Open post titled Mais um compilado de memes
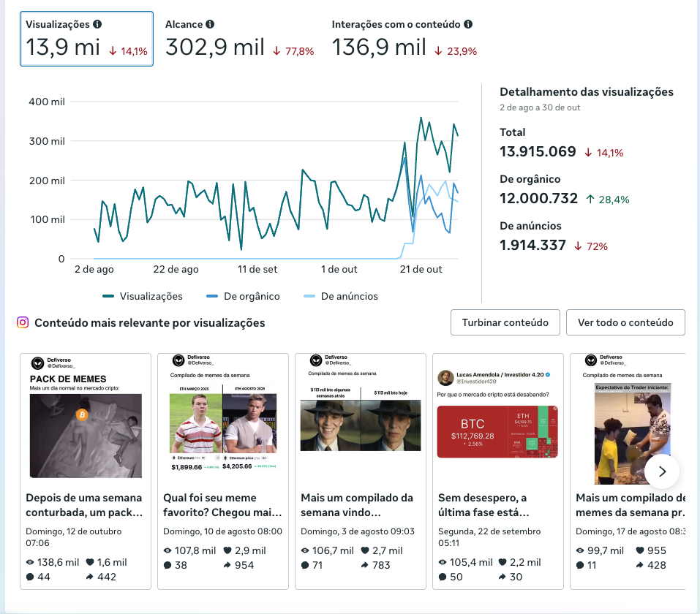 click(x=631, y=505)
